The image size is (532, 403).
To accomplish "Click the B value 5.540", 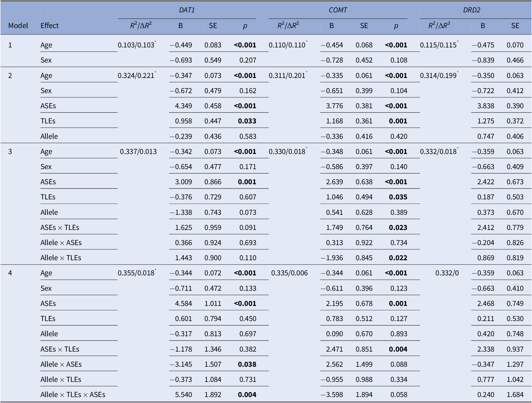I will [x=183, y=395].
